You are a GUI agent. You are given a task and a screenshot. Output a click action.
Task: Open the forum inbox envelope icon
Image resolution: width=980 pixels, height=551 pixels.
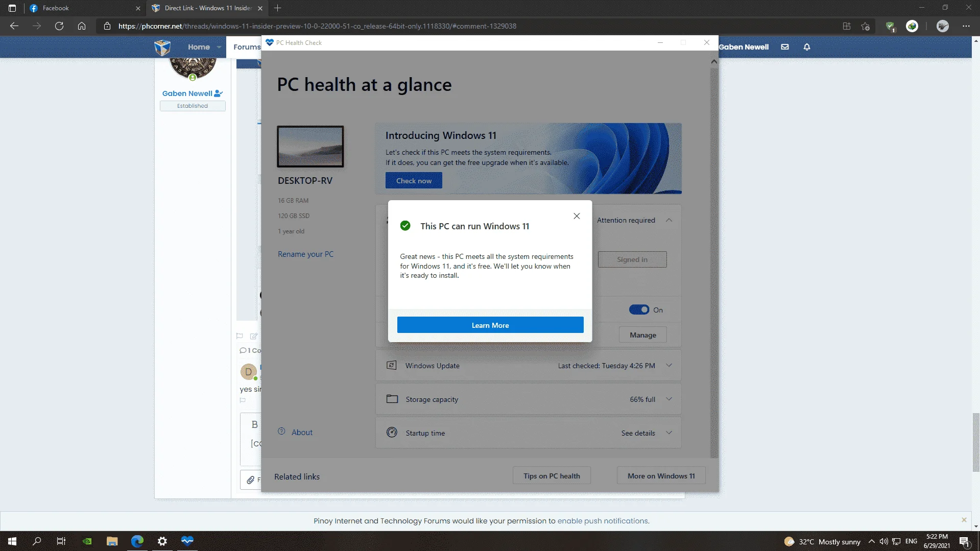pos(785,47)
